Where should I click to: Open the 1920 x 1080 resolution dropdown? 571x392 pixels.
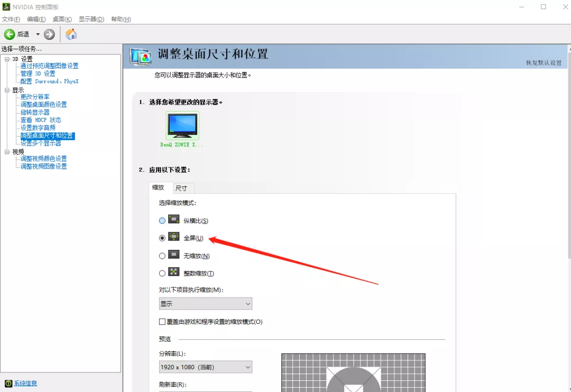tap(205, 367)
